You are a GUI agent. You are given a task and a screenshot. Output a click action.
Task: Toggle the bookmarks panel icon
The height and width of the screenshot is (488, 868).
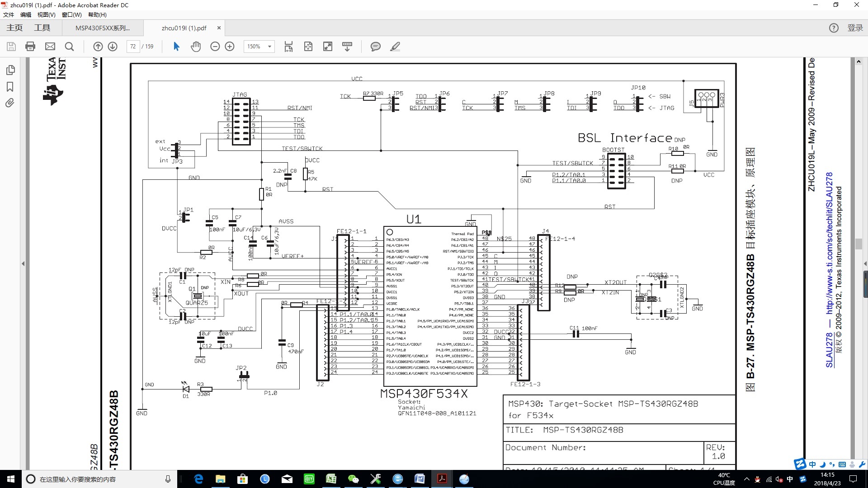point(10,87)
